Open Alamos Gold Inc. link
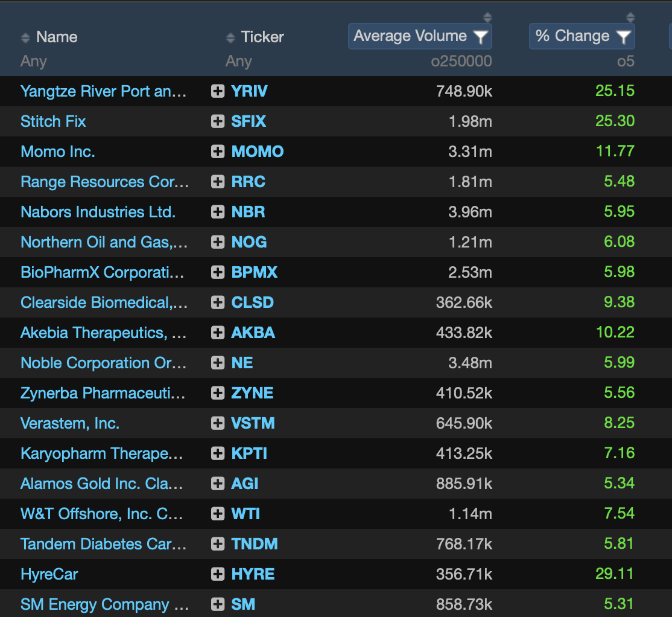The width and height of the screenshot is (672, 617). 101,484
